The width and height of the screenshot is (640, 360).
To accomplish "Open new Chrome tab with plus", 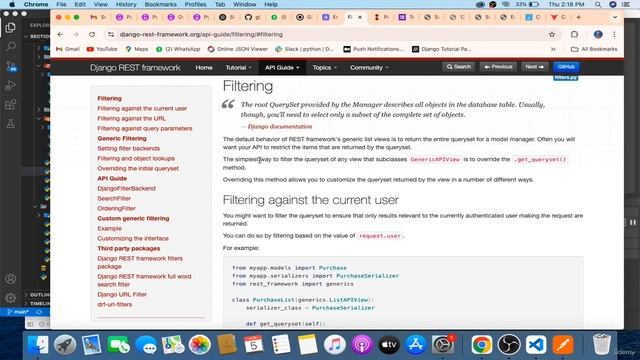I will (578, 17).
